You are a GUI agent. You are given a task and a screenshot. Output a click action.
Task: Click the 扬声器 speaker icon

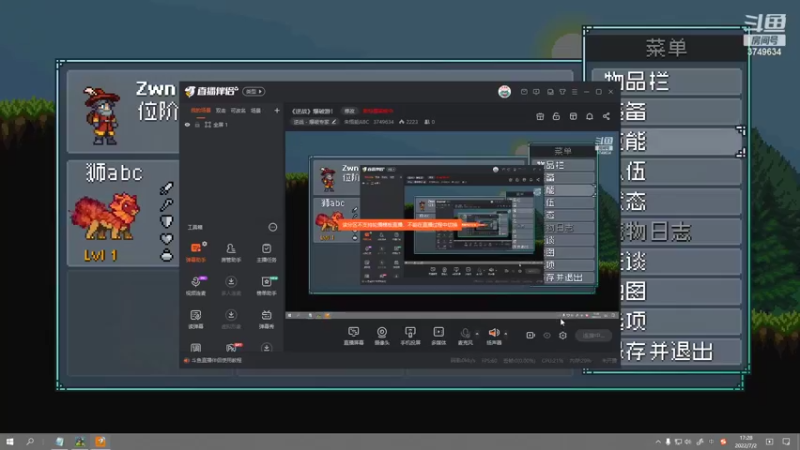click(x=494, y=335)
